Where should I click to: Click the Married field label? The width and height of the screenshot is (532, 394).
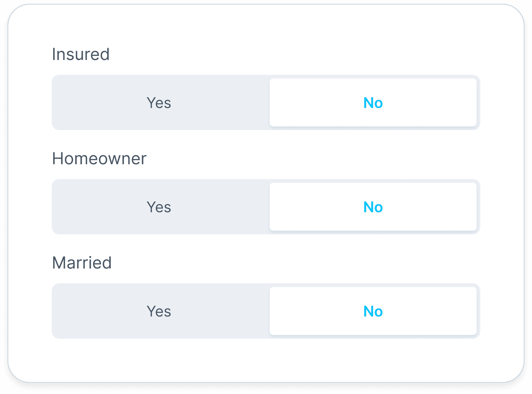(82, 263)
